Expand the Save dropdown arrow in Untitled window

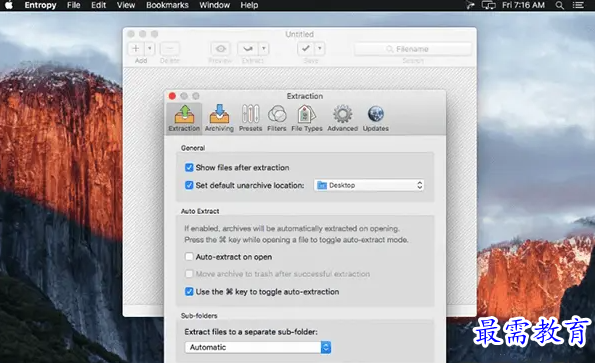(x=319, y=49)
